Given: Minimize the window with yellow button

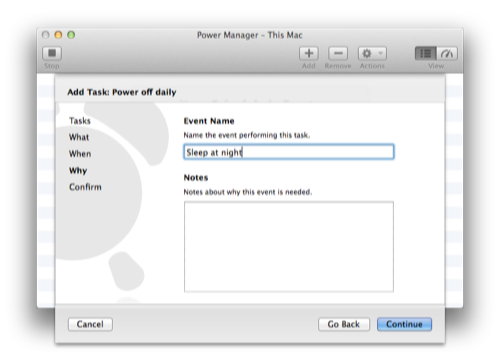Looking at the screenshot, I should pos(58,35).
